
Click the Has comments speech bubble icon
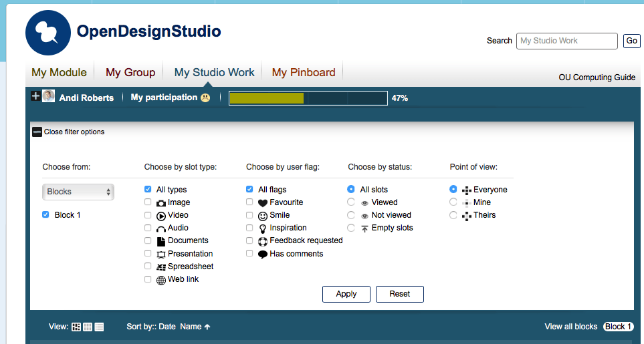coord(263,254)
